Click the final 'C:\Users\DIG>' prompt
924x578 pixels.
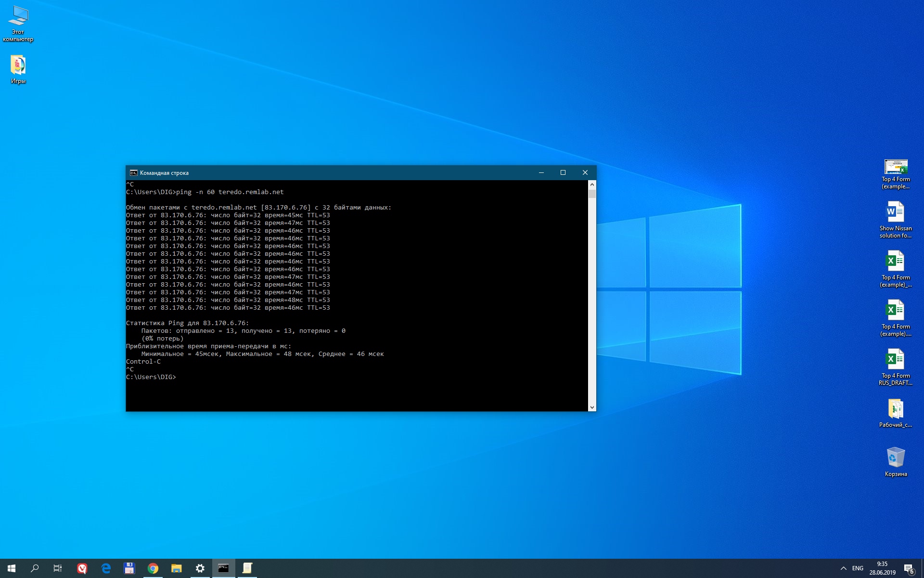click(151, 377)
